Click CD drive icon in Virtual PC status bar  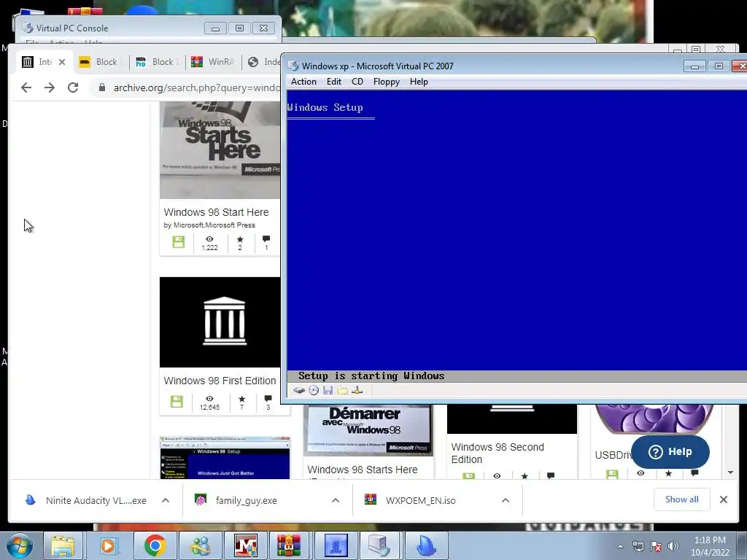(x=314, y=391)
